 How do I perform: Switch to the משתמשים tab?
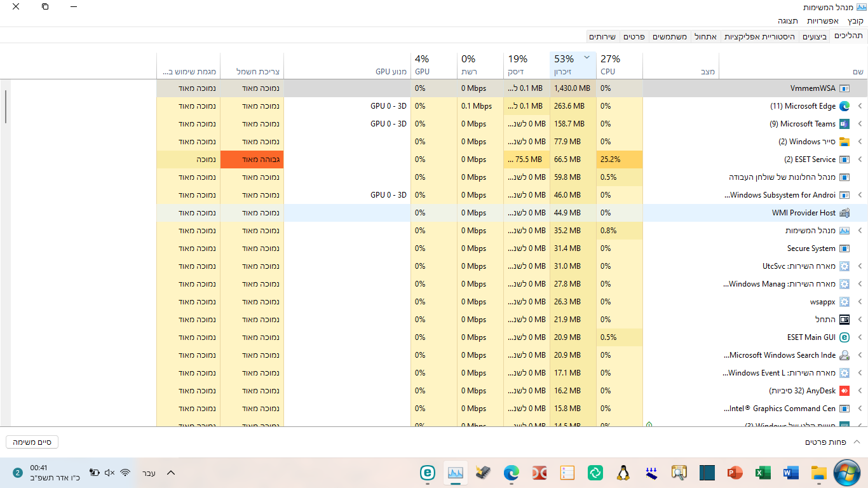(x=669, y=37)
